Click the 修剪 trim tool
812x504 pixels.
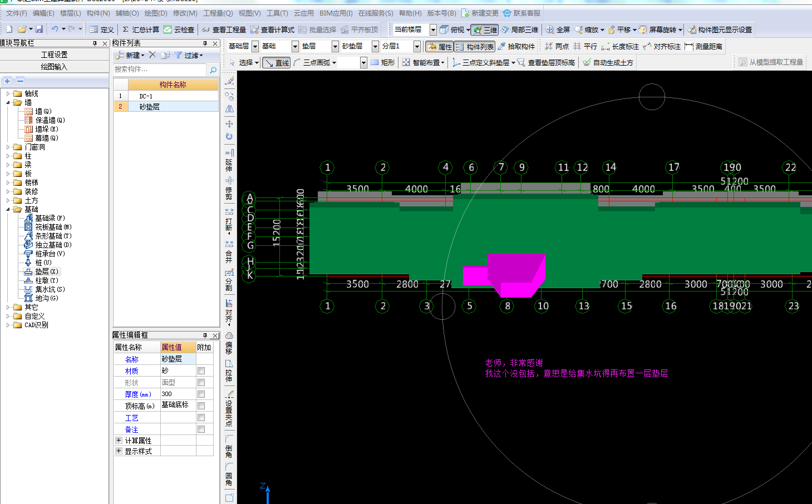(229, 188)
